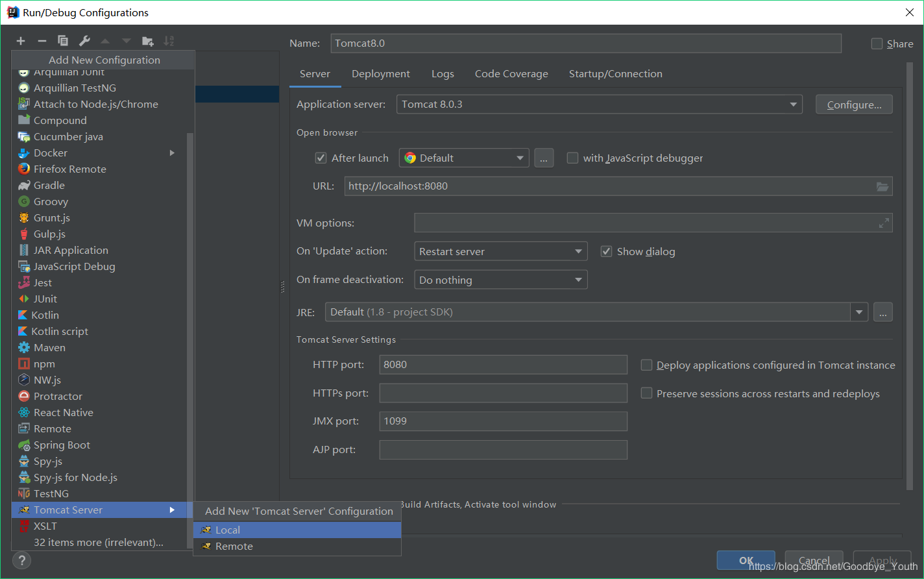
Task: Click the Move Up arrow icon
Action: 105,41
